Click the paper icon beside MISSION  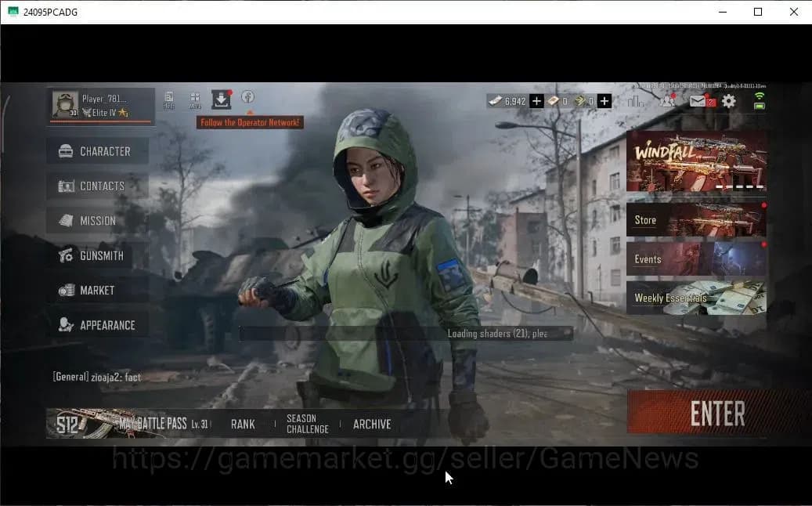coord(66,221)
